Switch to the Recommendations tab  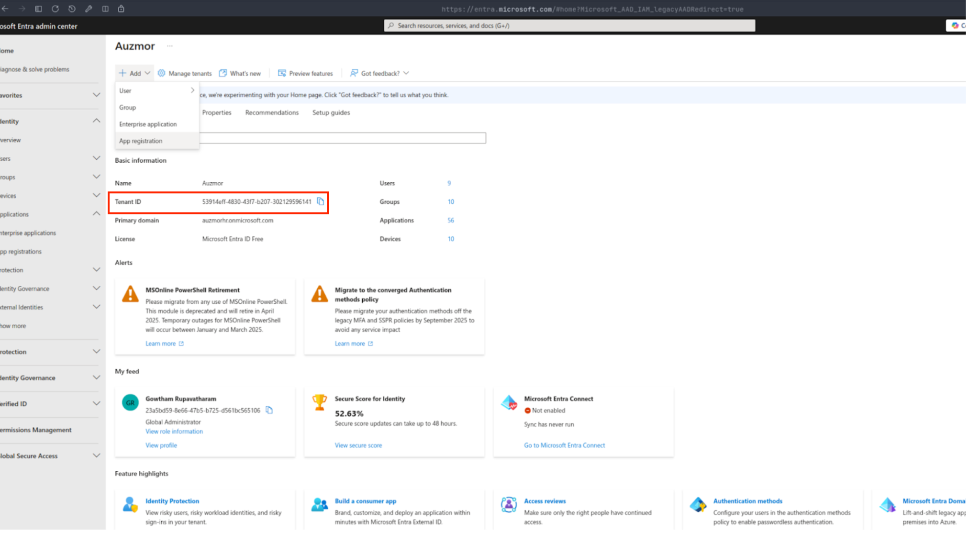point(272,112)
